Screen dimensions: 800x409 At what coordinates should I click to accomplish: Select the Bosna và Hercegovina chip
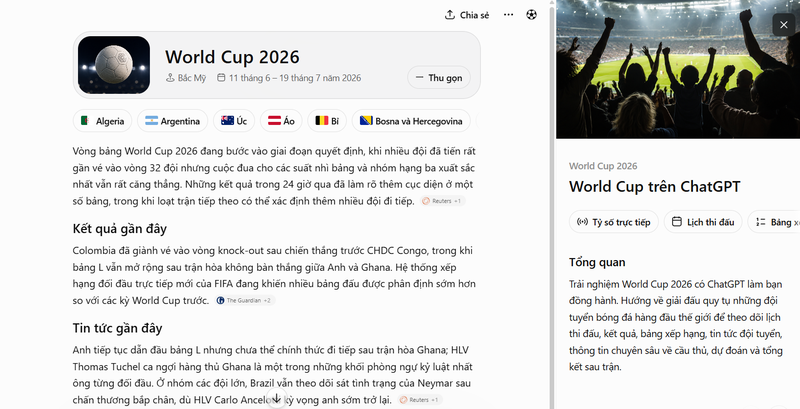pyautogui.click(x=411, y=121)
